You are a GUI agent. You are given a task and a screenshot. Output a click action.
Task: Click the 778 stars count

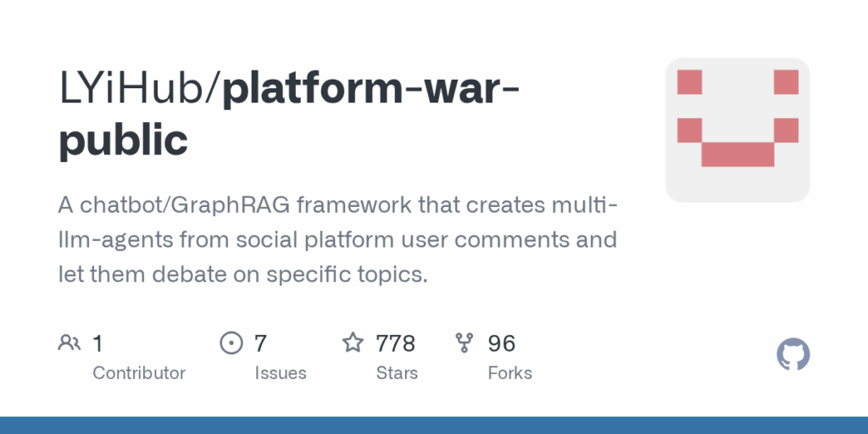coord(395,343)
